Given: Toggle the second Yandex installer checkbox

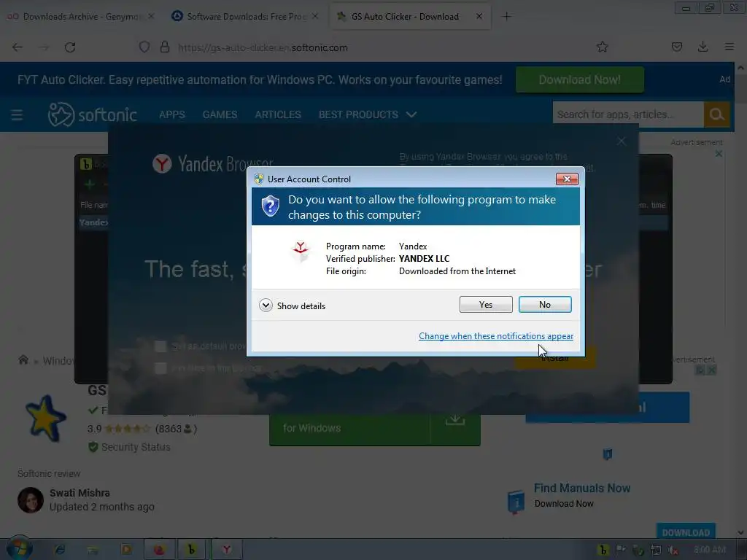Looking at the screenshot, I should point(160,368).
